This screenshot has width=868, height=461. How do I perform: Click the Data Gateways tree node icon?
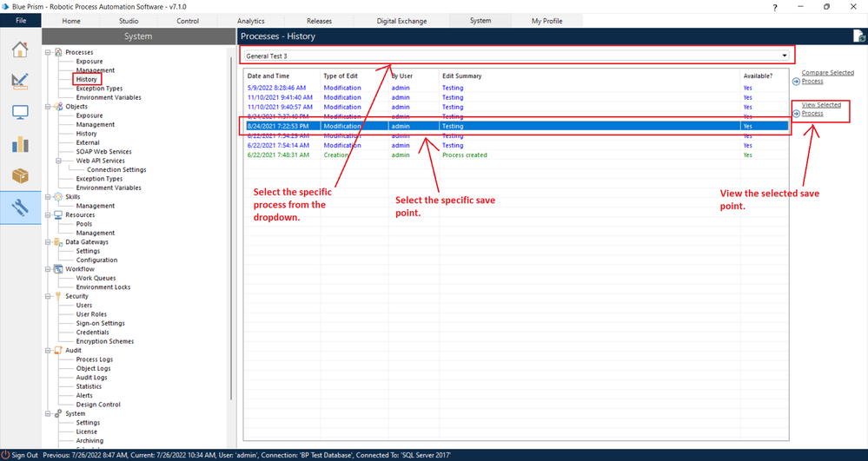[58, 242]
